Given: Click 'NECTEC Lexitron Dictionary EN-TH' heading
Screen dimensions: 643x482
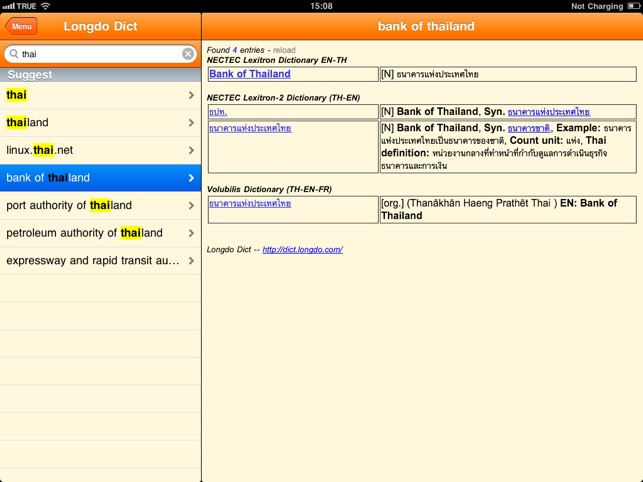Looking at the screenshot, I should 277,60.
